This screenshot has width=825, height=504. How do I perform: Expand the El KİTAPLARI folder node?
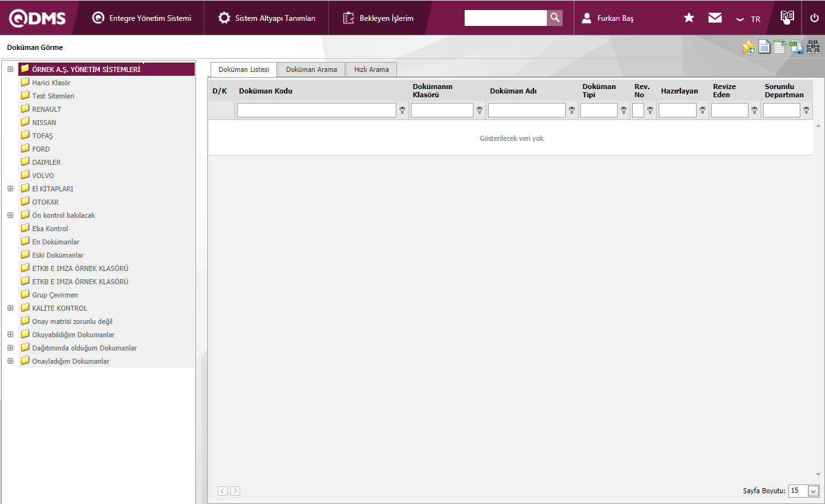10,189
